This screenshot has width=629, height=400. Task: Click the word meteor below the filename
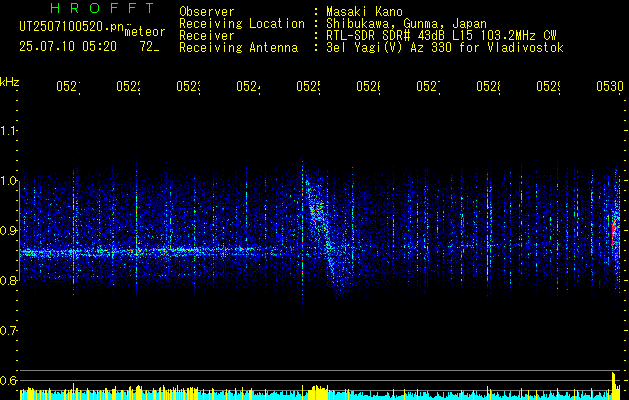(145, 32)
